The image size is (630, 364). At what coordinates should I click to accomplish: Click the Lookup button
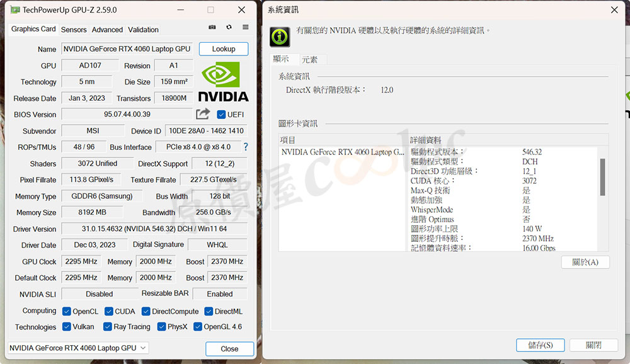click(x=224, y=49)
